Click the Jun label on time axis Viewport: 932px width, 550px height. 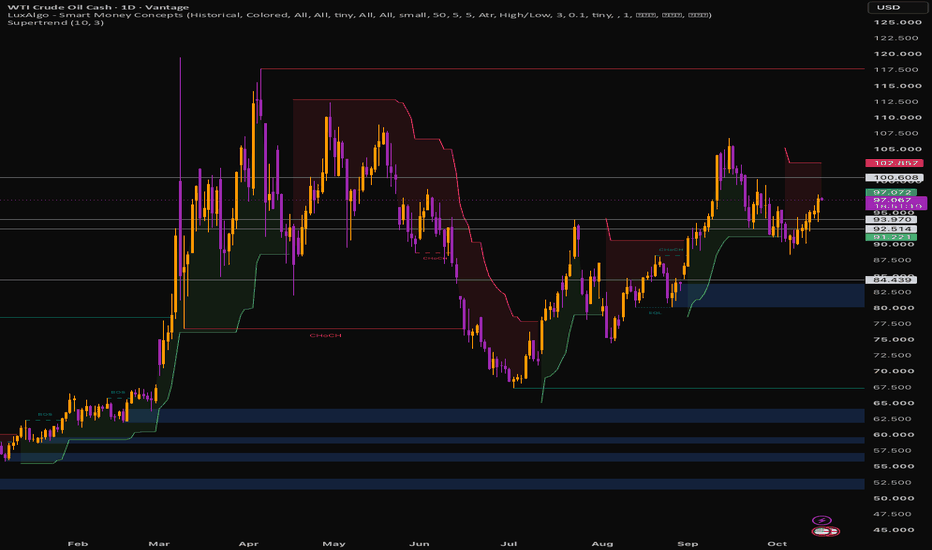click(419, 543)
